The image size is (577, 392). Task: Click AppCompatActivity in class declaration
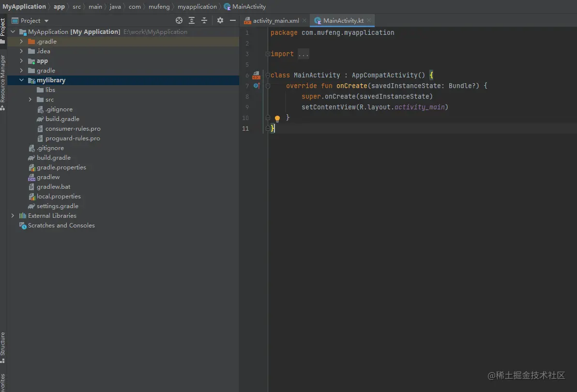pyautogui.click(x=384, y=75)
